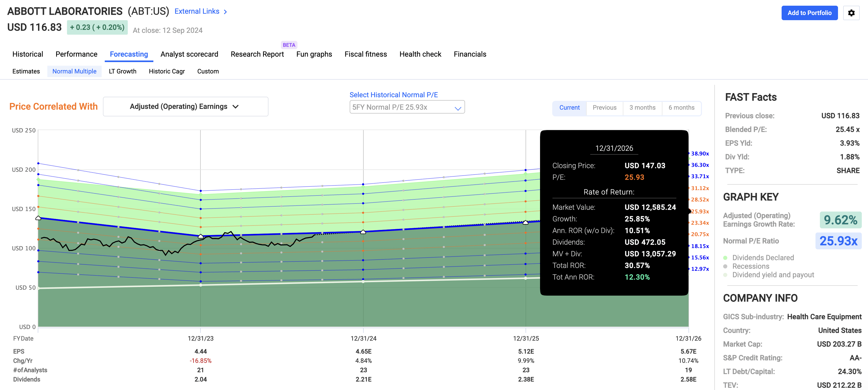Switch to the Historical tab
Screen dimensions: 868x390
[28, 54]
